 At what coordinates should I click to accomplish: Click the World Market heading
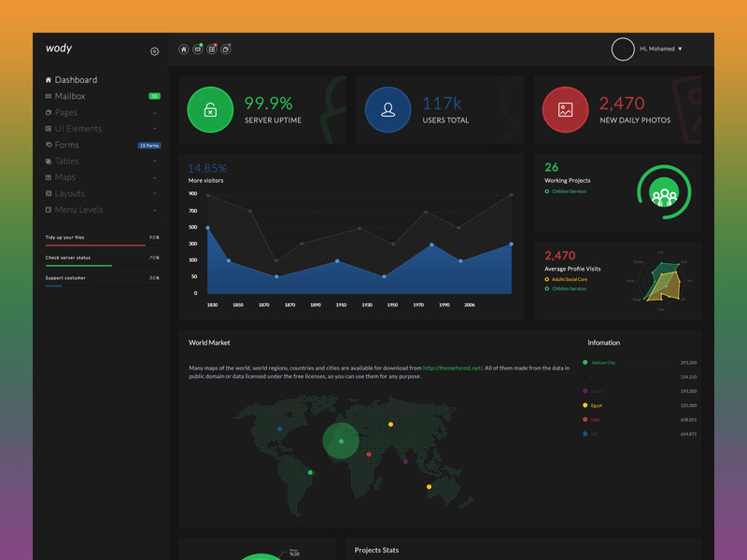pyautogui.click(x=209, y=343)
